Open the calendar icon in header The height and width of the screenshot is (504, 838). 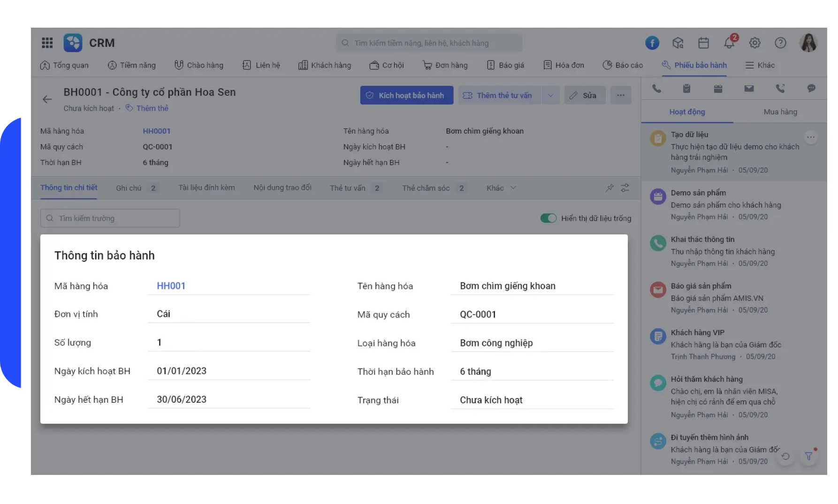(703, 43)
